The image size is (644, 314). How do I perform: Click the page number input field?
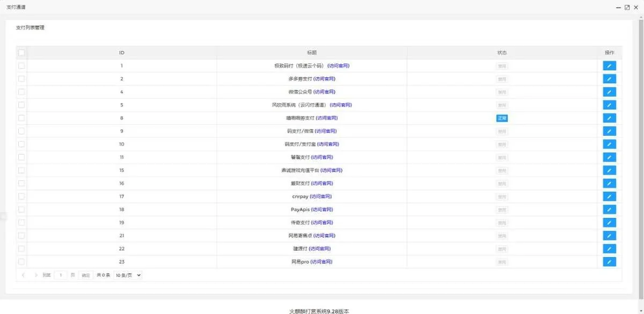(61, 275)
